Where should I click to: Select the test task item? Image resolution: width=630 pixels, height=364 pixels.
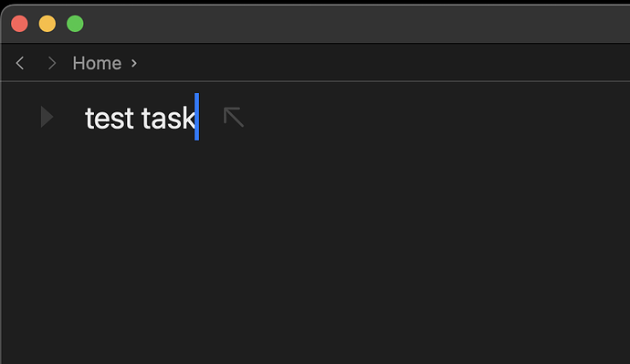click(x=140, y=118)
